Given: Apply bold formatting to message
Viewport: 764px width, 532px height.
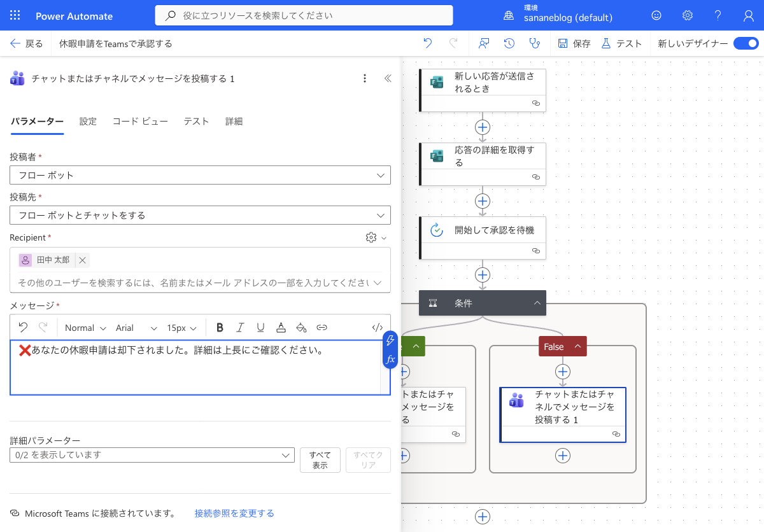Looking at the screenshot, I should pos(220,328).
